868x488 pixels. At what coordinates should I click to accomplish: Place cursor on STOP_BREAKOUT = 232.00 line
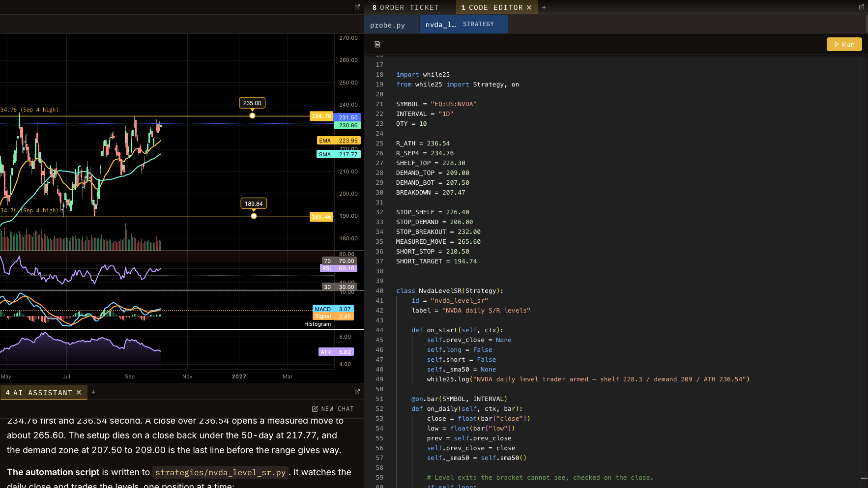[x=438, y=232]
